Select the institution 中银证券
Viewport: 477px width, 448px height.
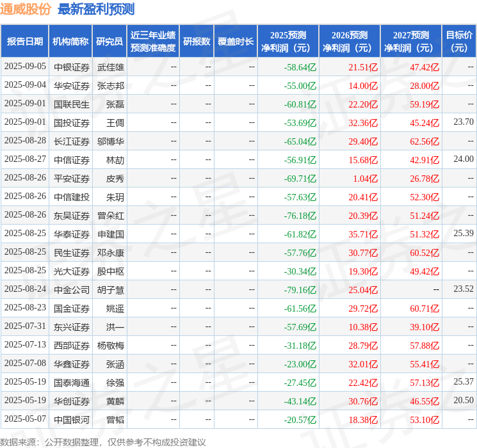tap(72, 67)
